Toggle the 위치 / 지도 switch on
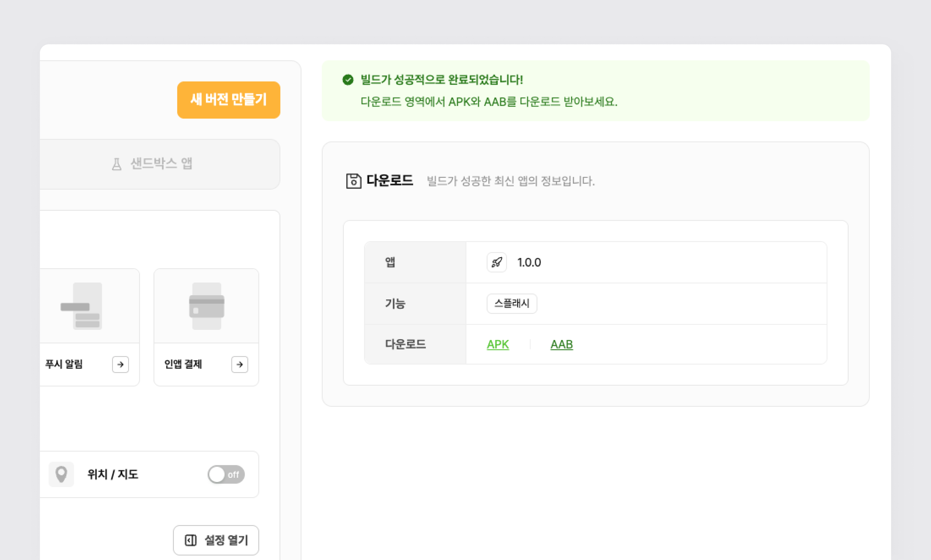 226,474
